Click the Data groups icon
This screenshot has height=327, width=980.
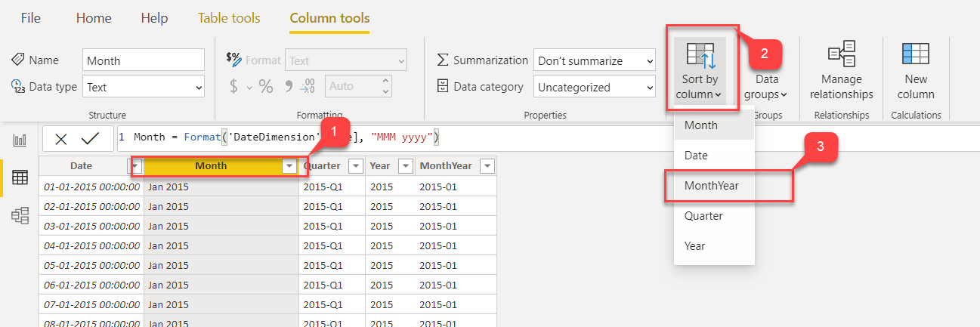click(767, 86)
